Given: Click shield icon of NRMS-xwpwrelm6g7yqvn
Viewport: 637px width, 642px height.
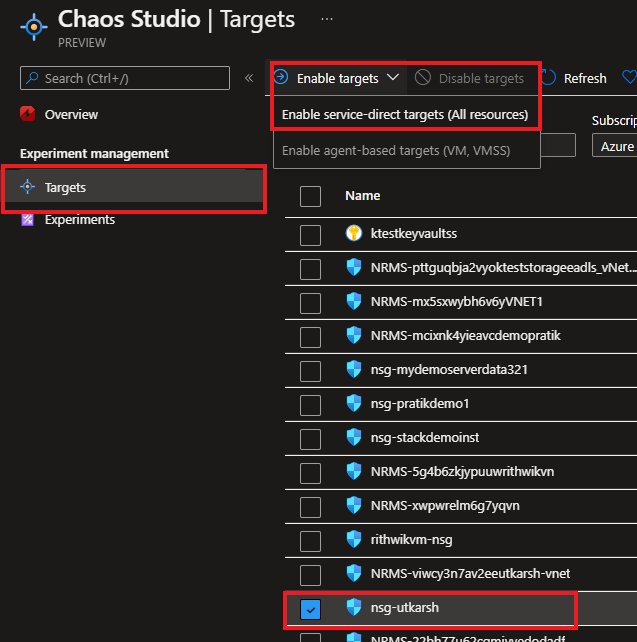Looking at the screenshot, I should [354, 505].
